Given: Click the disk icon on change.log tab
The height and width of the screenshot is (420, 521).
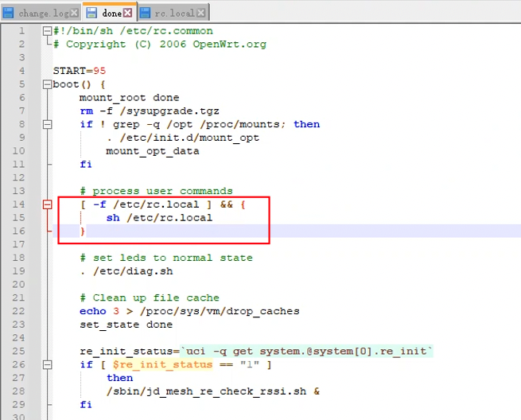Looking at the screenshot, I should click(10, 13).
